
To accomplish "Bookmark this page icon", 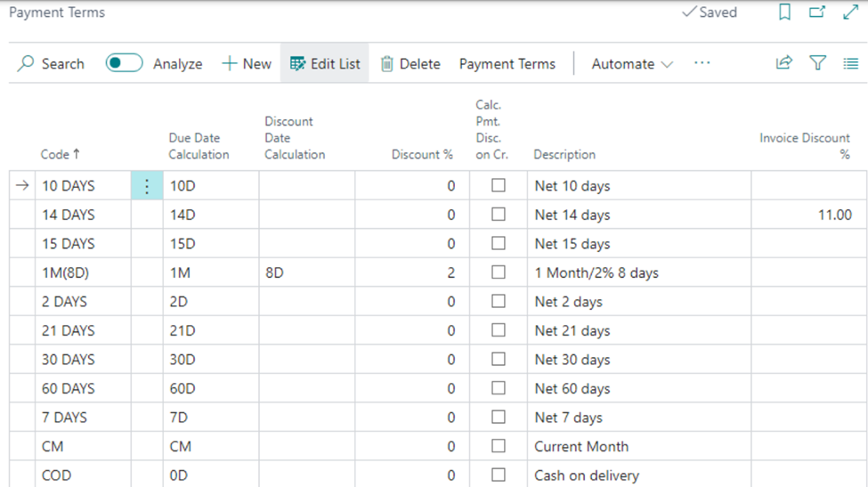I will (784, 12).
